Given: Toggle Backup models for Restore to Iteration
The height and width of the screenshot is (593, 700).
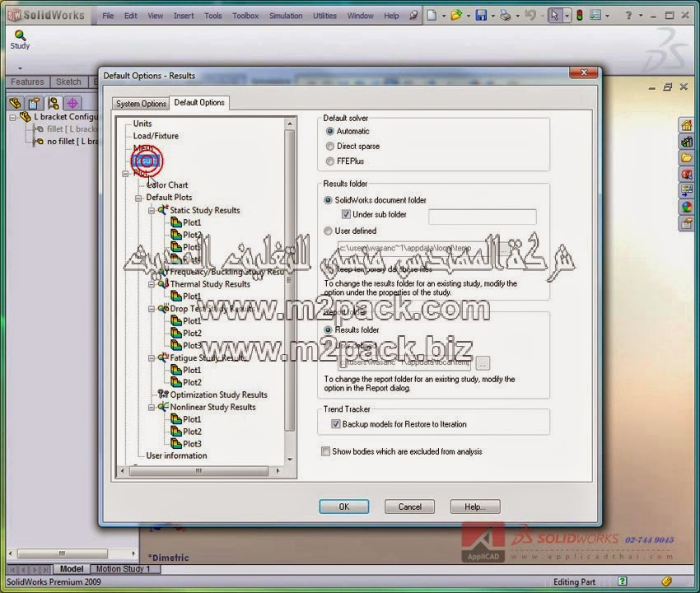Looking at the screenshot, I should coord(336,424).
